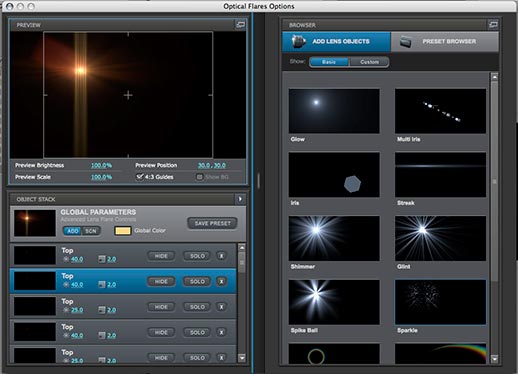Delete the third Top object (25.0)
Screen dimensions: 518x374
tap(221, 307)
